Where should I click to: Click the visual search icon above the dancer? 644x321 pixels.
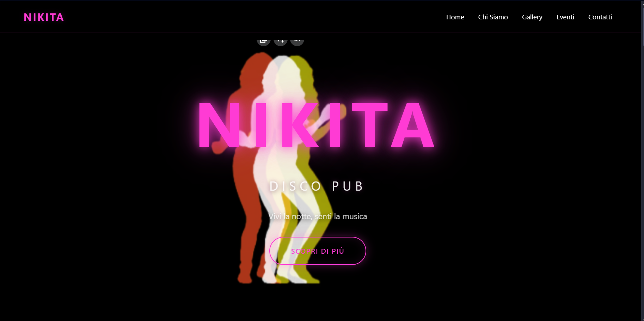pos(263,41)
